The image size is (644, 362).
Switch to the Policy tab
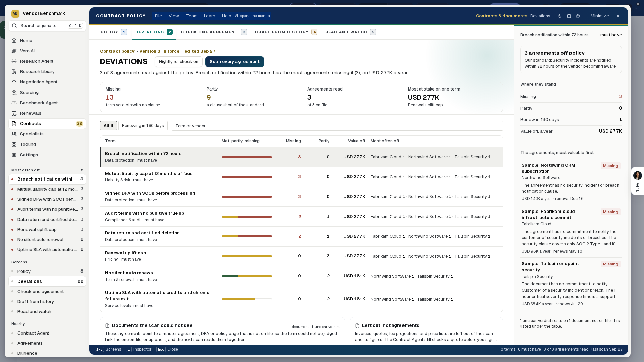coord(114,32)
